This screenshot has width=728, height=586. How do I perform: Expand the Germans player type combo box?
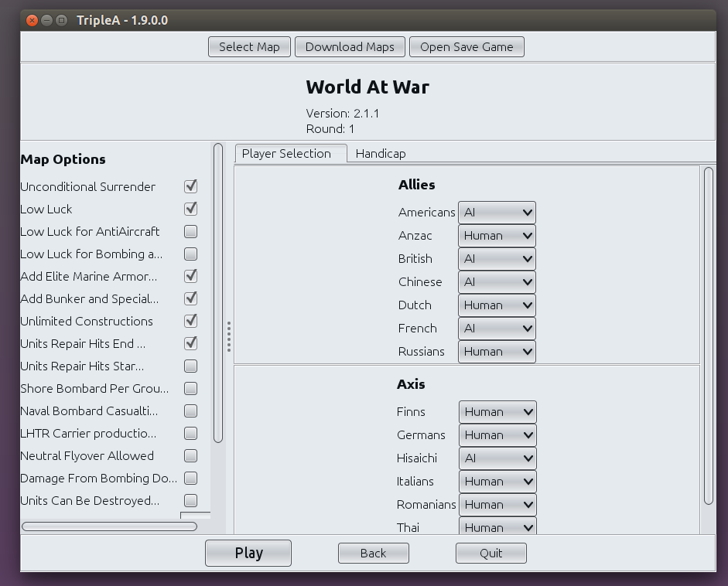click(x=497, y=435)
